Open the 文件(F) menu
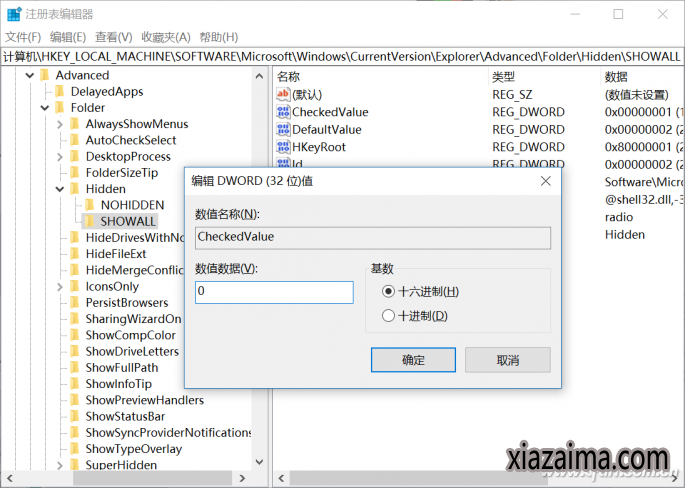 tap(23, 37)
